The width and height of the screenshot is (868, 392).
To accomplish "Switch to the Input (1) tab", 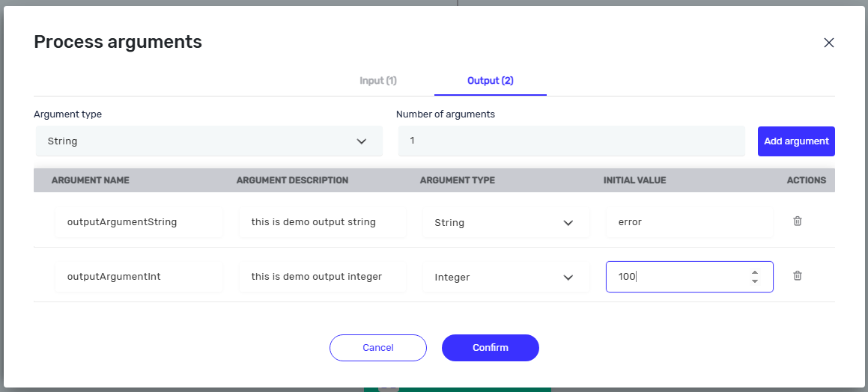I will (x=378, y=81).
